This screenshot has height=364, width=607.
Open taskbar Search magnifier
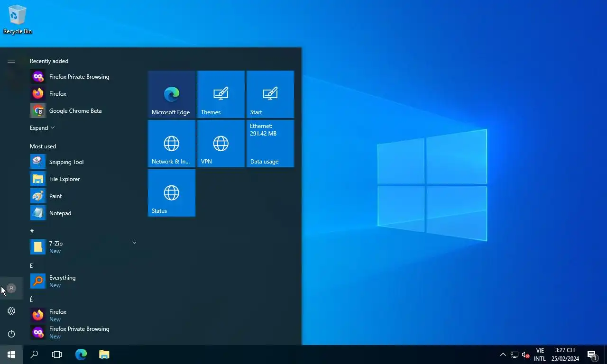point(34,355)
